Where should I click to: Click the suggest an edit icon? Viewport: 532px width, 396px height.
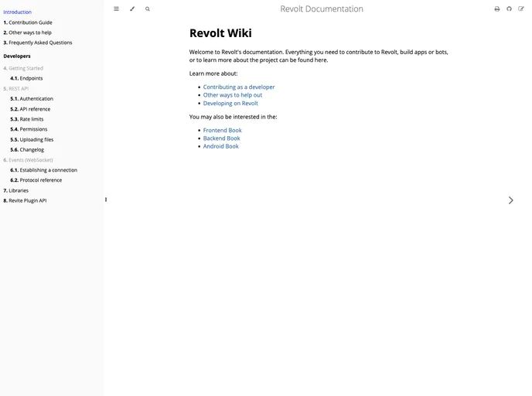(x=521, y=9)
